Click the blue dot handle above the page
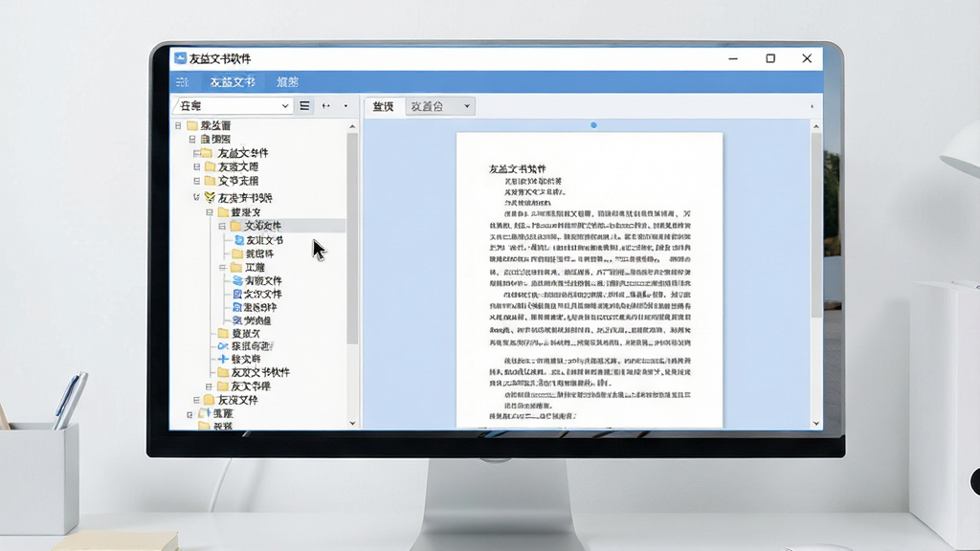 pyautogui.click(x=593, y=125)
